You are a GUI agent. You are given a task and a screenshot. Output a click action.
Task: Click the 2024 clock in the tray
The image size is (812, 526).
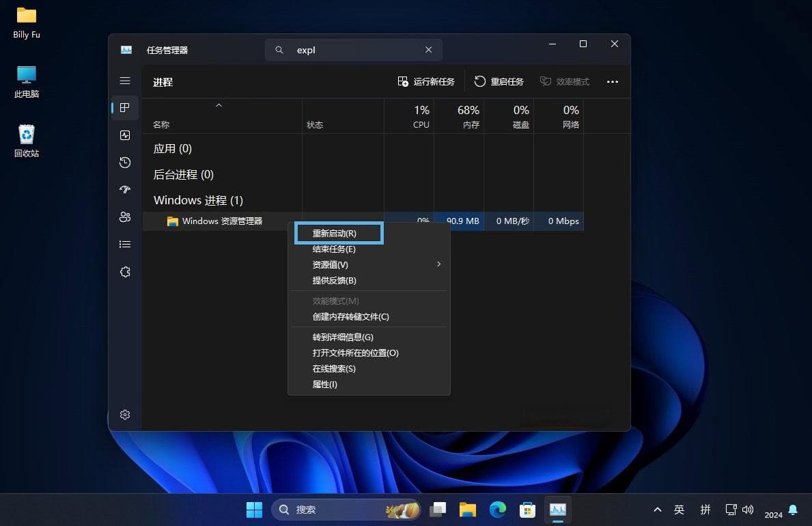coord(773,514)
